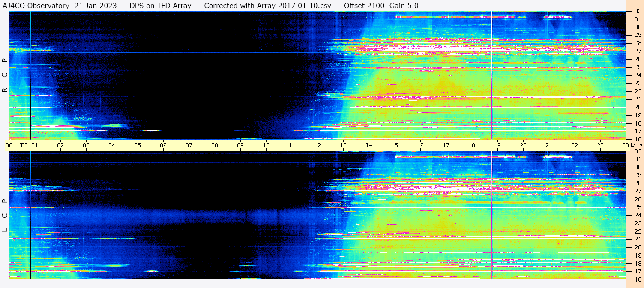This screenshot has width=644, height=288.
Task: Click hour '21' on the time axis
Action: tap(549, 145)
